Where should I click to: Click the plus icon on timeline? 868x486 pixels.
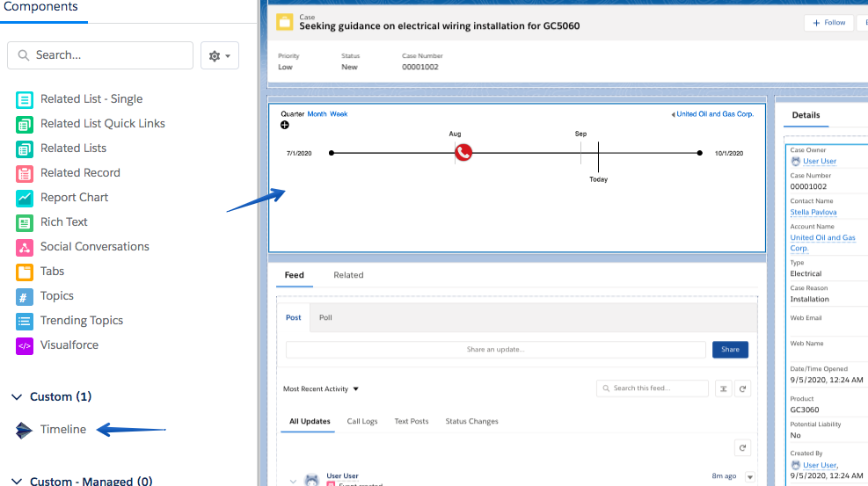(x=285, y=126)
